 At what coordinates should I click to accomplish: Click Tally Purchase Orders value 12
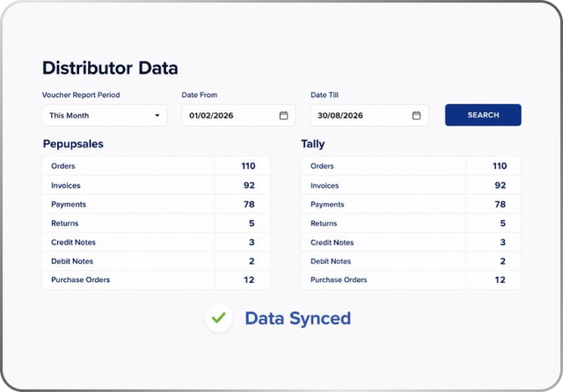pyautogui.click(x=501, y=279)
